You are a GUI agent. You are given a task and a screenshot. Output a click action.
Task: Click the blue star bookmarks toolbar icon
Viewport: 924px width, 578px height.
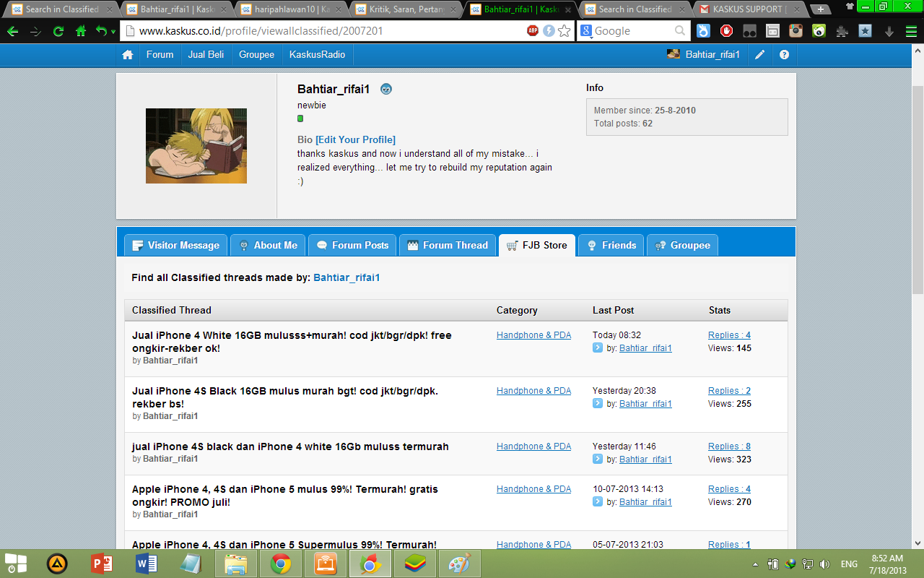865,31
